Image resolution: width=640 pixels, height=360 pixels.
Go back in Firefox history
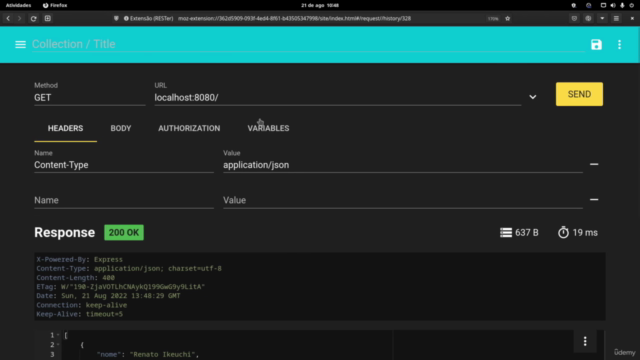(x=8, y=18)
